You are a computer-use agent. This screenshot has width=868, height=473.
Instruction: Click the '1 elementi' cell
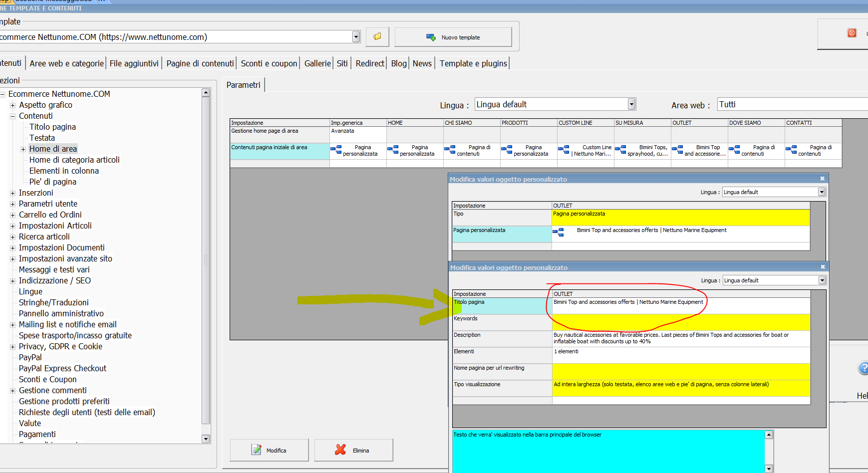tap(681, 355)
